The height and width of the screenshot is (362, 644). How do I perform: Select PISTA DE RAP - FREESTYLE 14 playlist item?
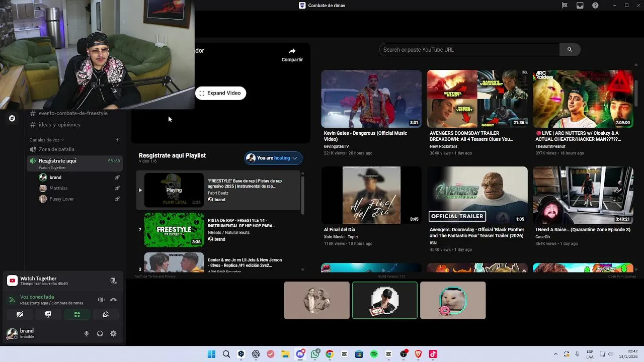(x=218, y=230)
